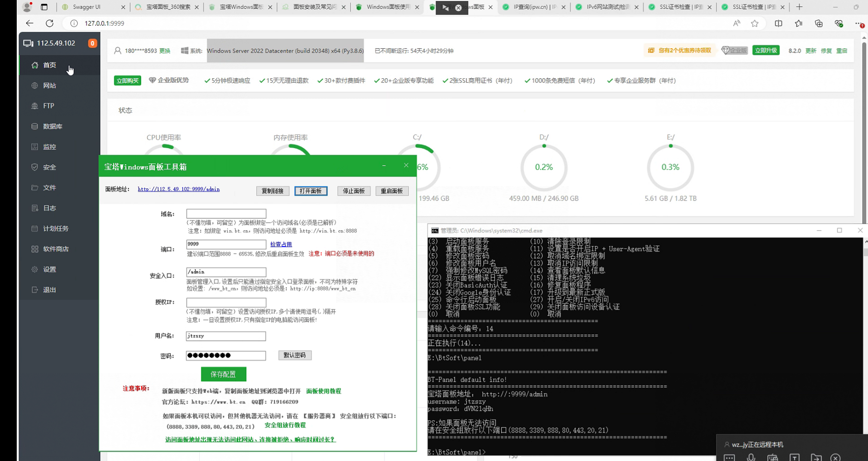Click 默认密码 button
868x461 pixels.
295,355
